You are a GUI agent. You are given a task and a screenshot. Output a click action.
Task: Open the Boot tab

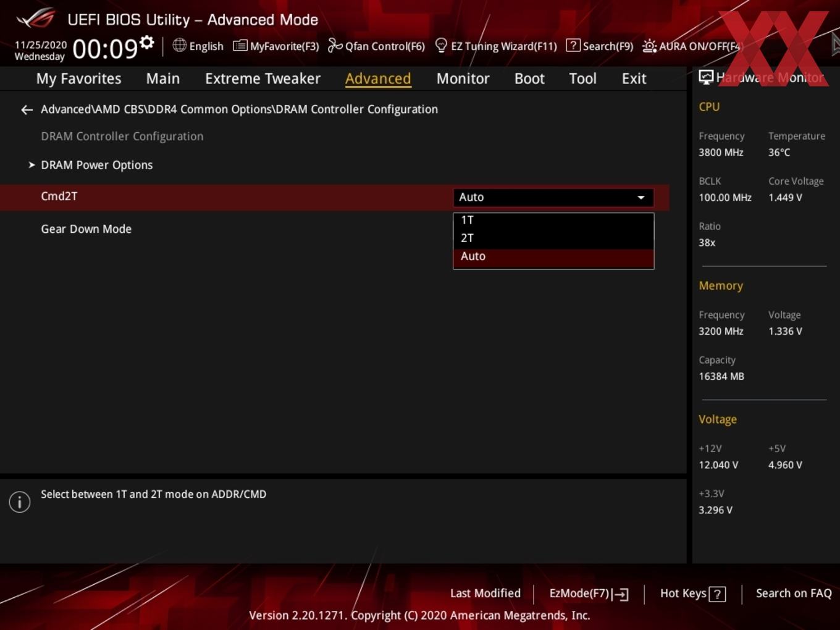tap(529, 78)
